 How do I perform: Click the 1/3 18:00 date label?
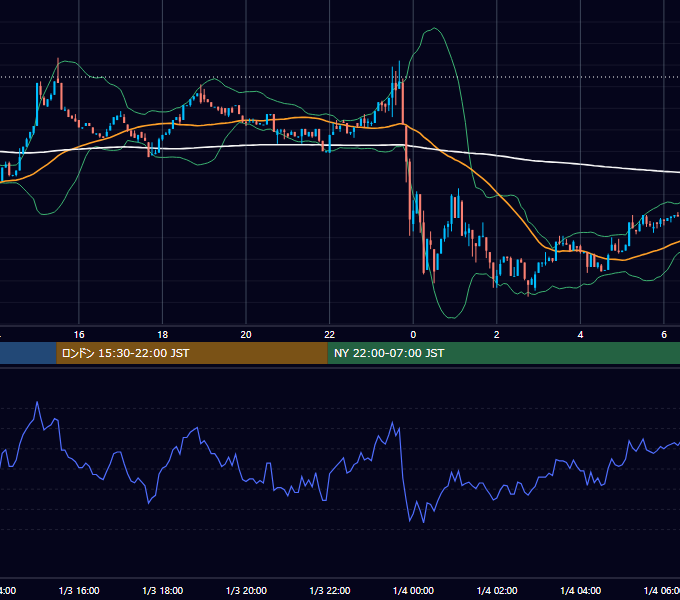(x=163, y=590)
